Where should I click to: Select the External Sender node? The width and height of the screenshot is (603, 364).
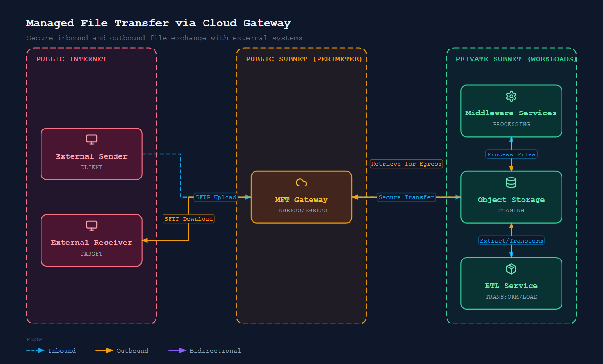[91, 154]
